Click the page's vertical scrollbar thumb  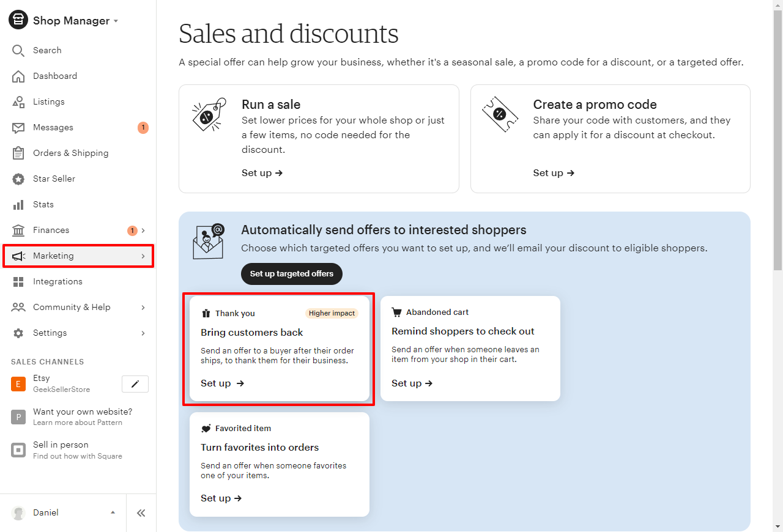pyautogui.click(x=777, y=141)
